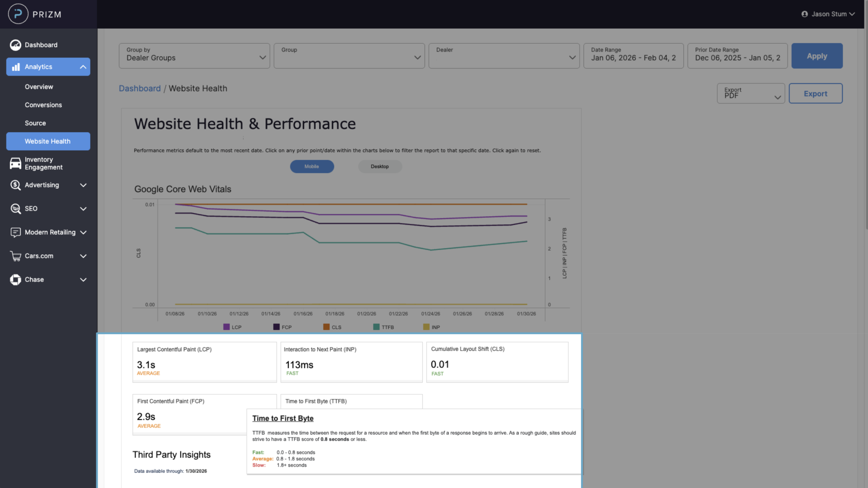Click the Largest Contentful Paint (LCP) card
Image resolution: width=868 pixels, height=488 pixels.
pyautogui.click(x=204, y=362)
